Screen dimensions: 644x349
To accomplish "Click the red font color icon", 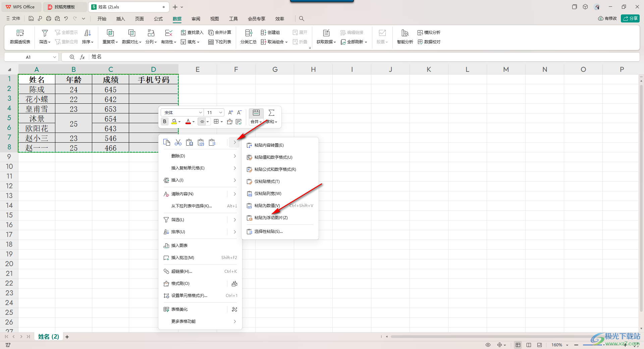I will tap(188, 121).
